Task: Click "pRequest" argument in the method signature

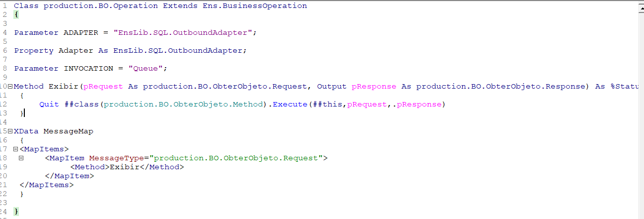Action: tap(103, 87)
